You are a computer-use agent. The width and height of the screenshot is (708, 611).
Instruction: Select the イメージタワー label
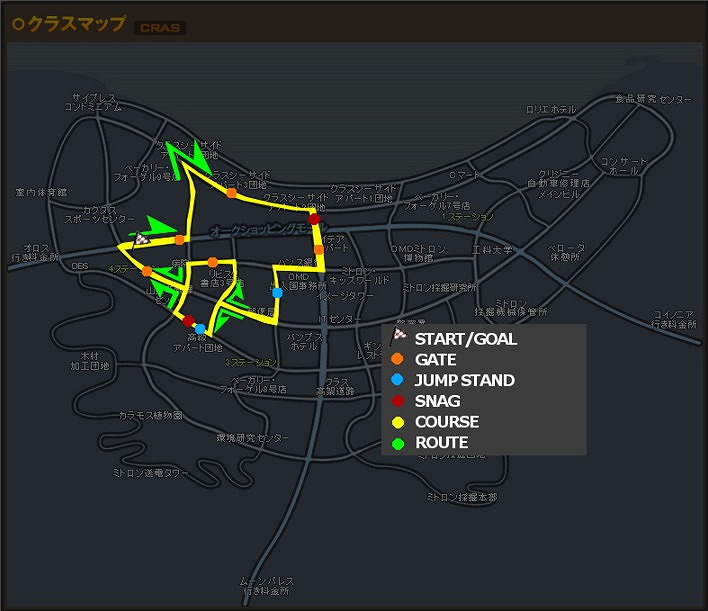[x=345, y=296]
